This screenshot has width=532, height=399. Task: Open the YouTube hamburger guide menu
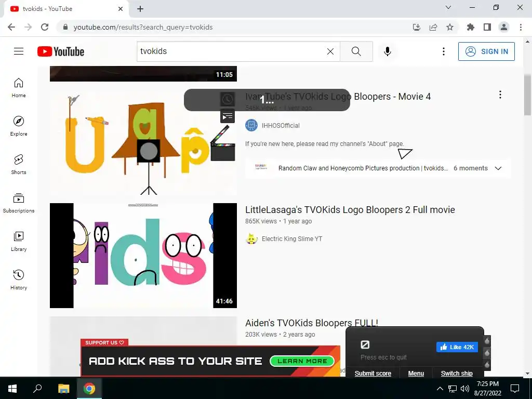[x=19, y=51]
